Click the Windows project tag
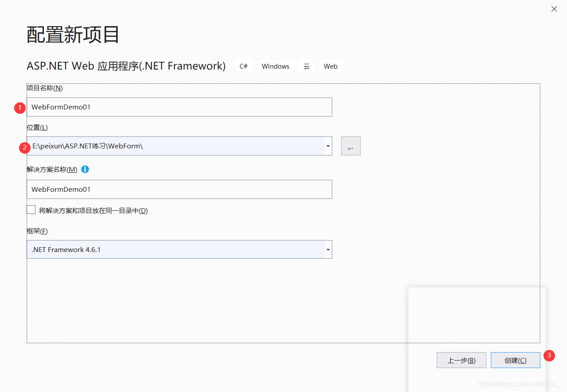Screen dimensions: 567x392 click(x=276, y=66)
